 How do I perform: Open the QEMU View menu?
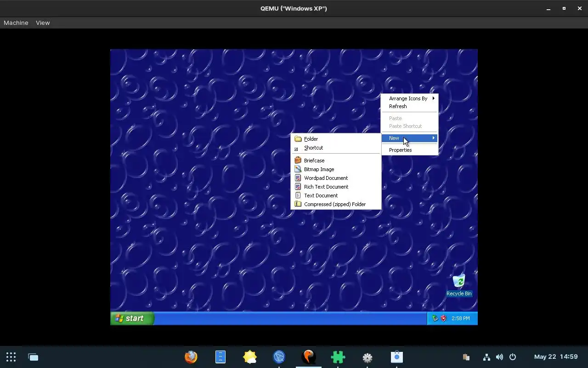tap(43, 23)
